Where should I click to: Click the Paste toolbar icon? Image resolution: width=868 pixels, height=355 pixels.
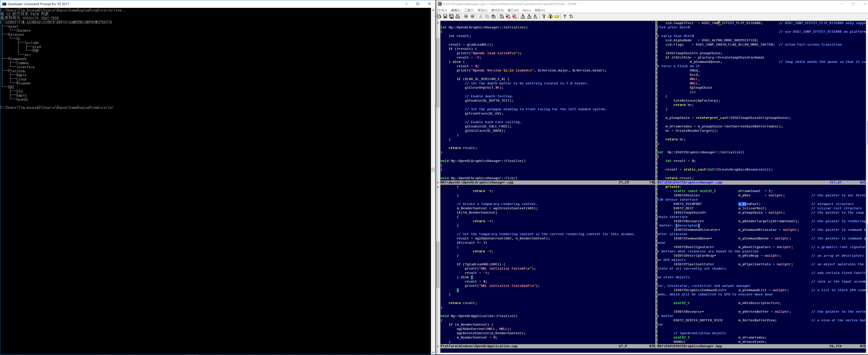pos(493,17)
